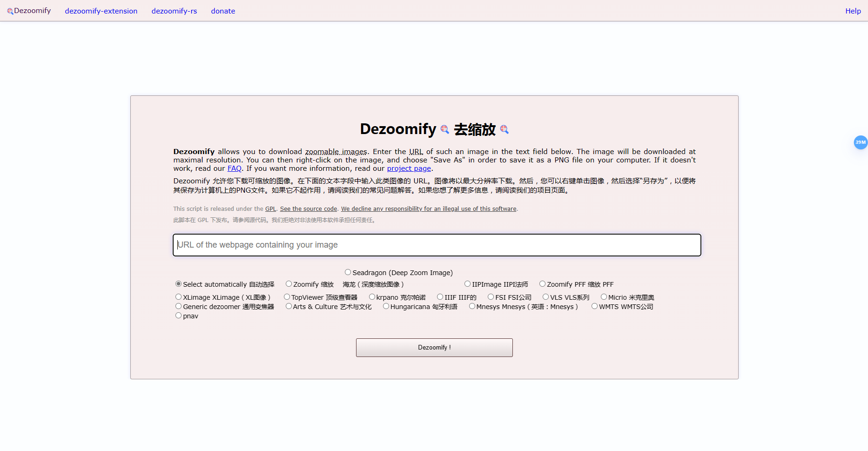The height and width of the screenshot is (451, 868).
Task: Choose the VLS radio option
Action: (545, 297)
